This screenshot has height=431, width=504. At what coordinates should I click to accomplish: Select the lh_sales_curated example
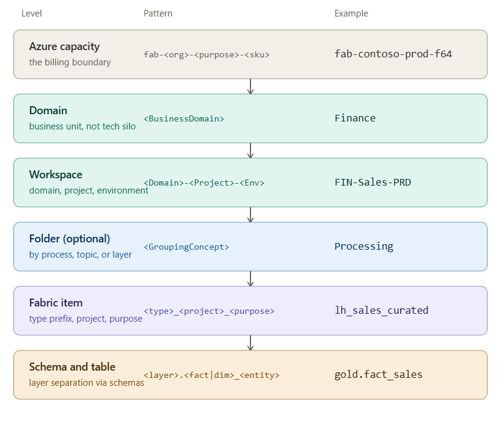pos(381,310)
